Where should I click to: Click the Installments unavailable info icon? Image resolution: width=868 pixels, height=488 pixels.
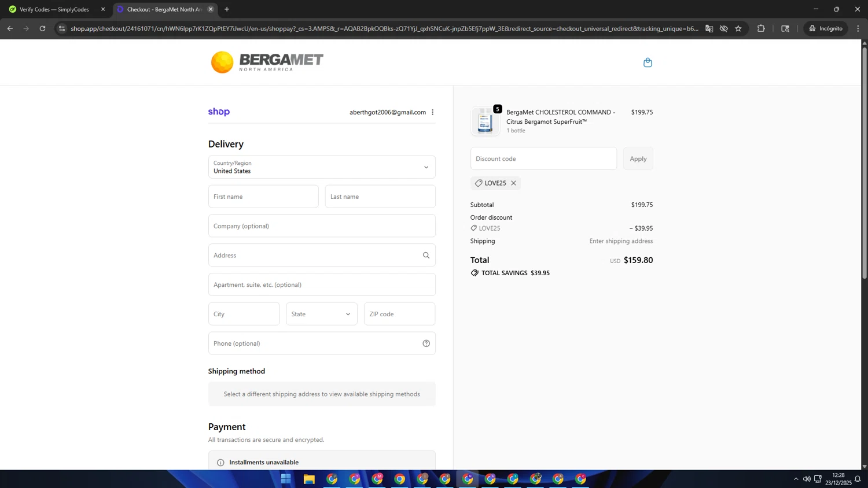pos(220,463)
